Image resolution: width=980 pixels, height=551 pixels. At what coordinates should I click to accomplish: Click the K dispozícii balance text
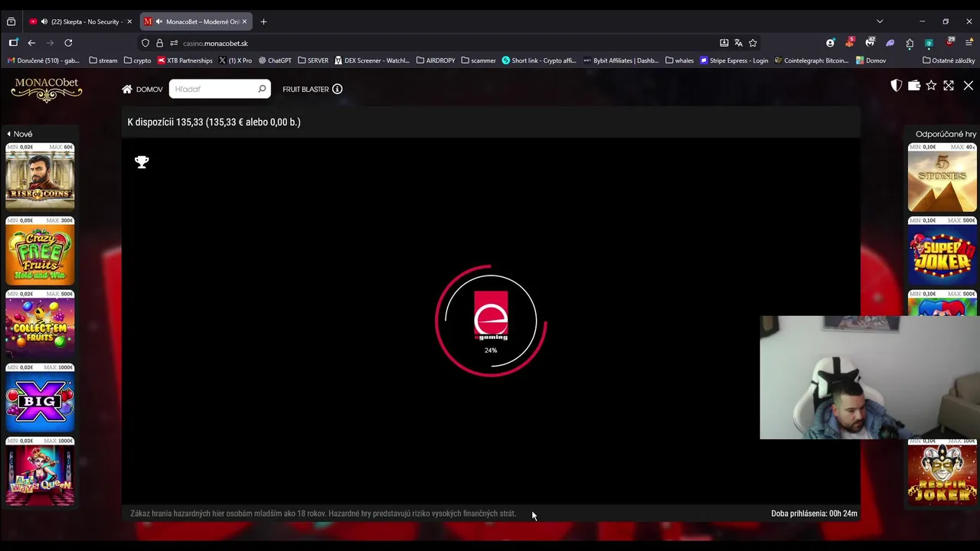click(214, 122)
